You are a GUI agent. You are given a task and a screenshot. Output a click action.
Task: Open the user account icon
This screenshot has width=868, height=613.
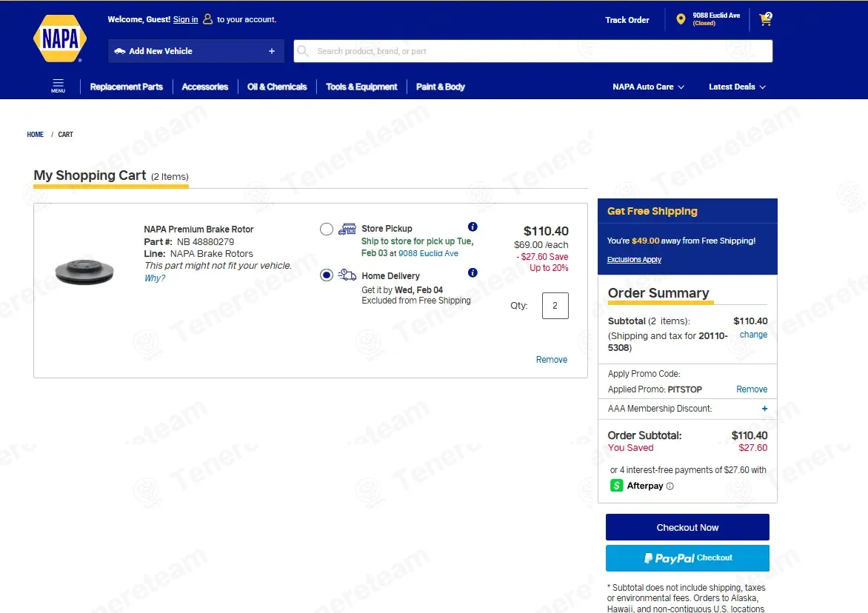pos(207,19)
